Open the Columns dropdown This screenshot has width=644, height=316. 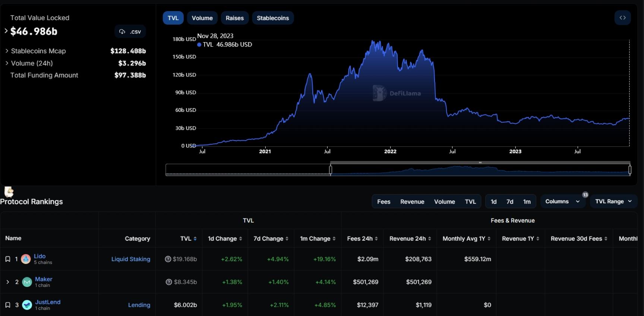[x=563, y=201]
